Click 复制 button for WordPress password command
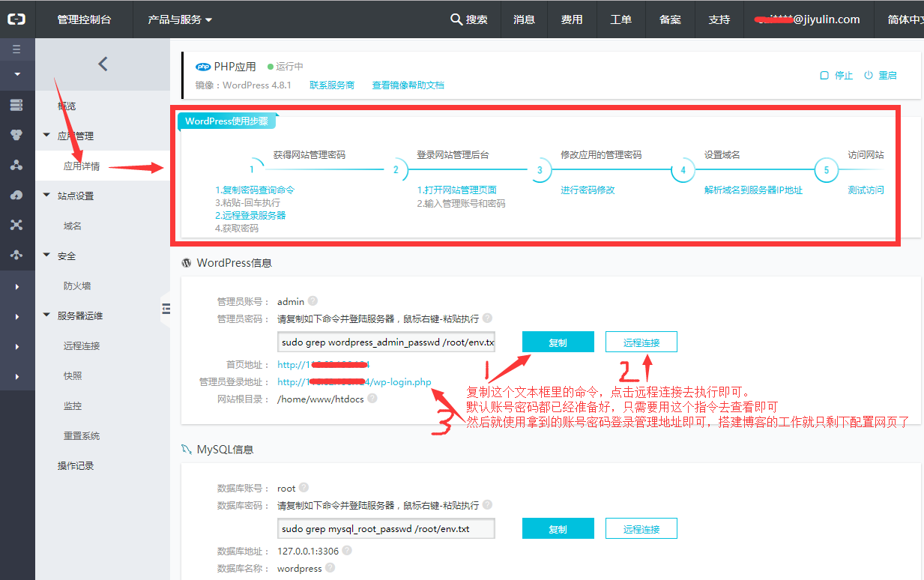 (x=558, y=342)
